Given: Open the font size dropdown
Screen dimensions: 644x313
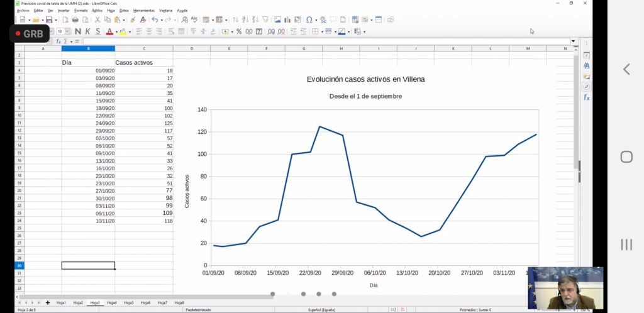Looking at the screenshot, I should (68, 31).
